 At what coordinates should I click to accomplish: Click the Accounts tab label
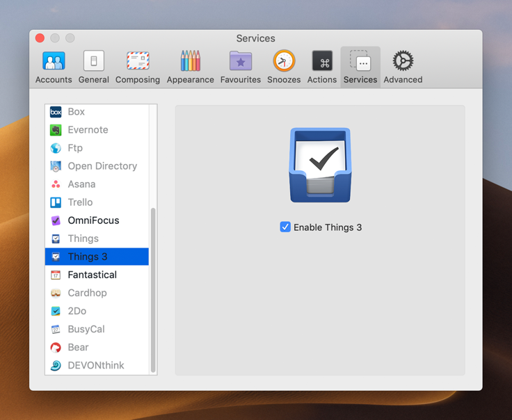coord(54,80)
